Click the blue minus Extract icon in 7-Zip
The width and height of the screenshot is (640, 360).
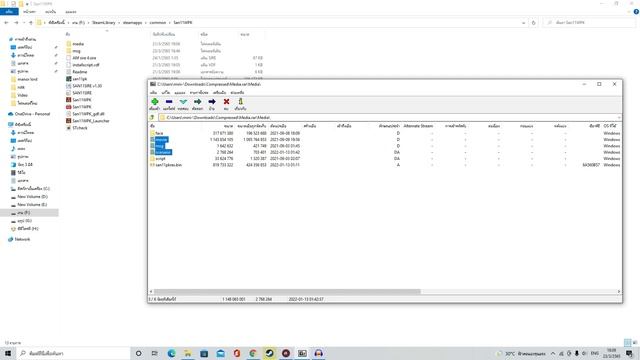point(169,102)
